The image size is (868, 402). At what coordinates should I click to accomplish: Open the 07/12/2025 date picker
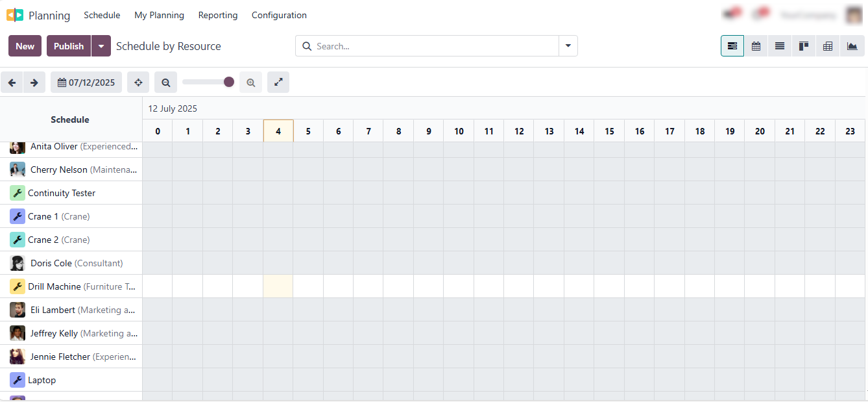[86, 82]
